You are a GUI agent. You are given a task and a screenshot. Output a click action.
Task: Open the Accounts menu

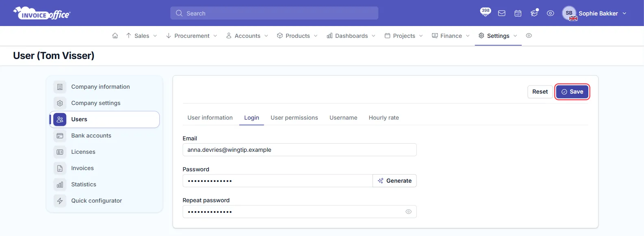247,36
